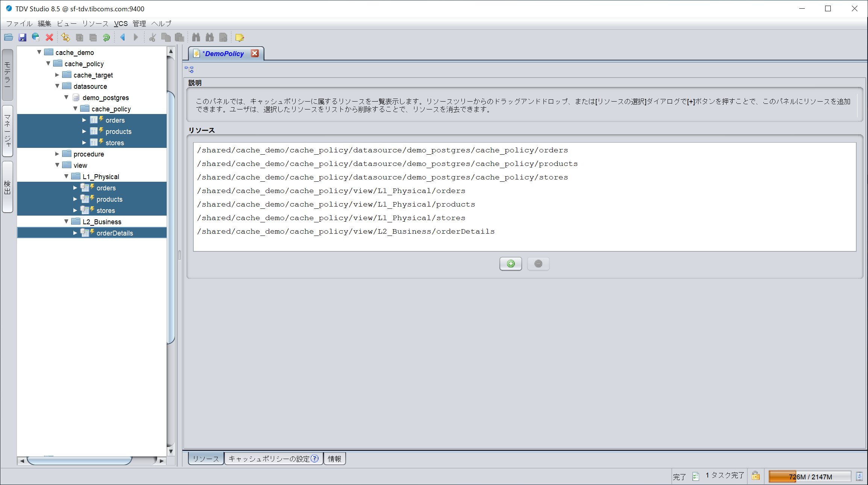Collapse the L2_Business folder
The image size is (868, 485).
point(66,222)
